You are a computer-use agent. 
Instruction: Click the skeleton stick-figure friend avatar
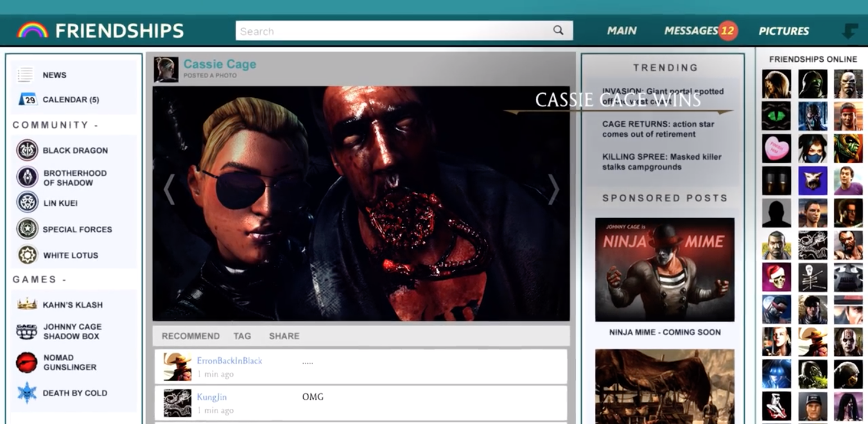tap(812, 277)
